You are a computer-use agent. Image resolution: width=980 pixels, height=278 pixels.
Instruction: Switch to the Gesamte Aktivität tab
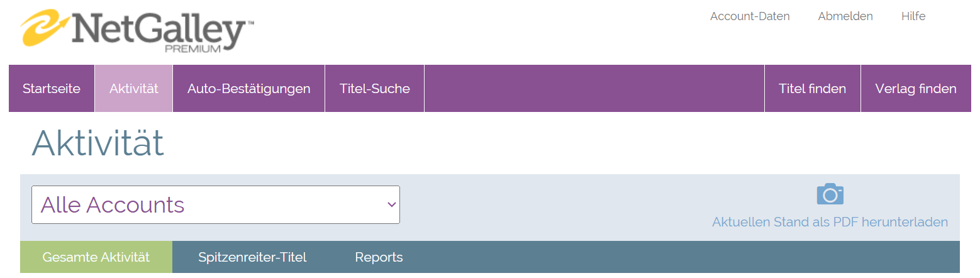[96, 257]
